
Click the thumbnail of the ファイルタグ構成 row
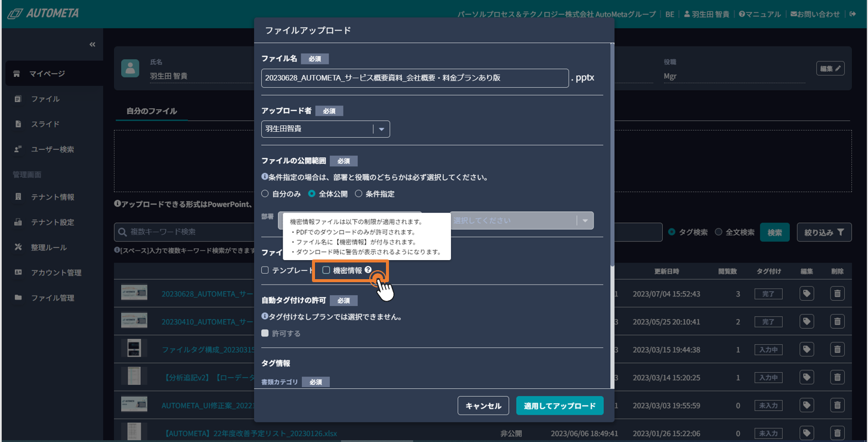pos(134,348)
